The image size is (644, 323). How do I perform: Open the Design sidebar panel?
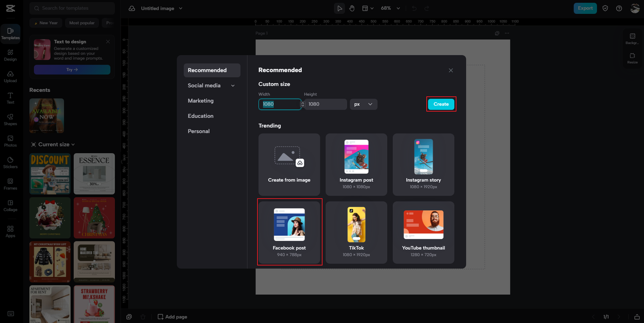(11, 55)
